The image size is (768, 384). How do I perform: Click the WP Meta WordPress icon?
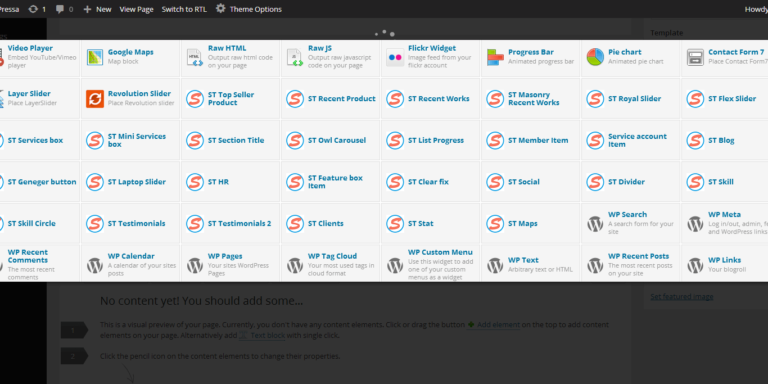[x=695, y=224]
